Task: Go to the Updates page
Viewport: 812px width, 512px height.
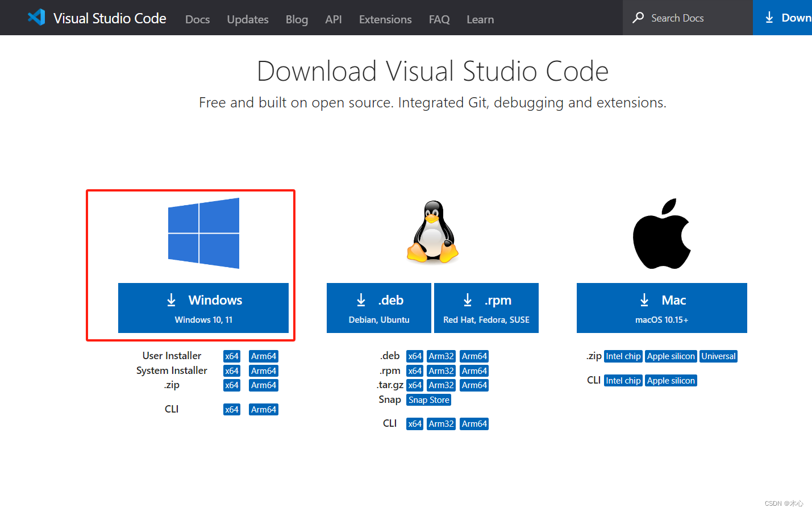Action: click(x=248, y=19)
